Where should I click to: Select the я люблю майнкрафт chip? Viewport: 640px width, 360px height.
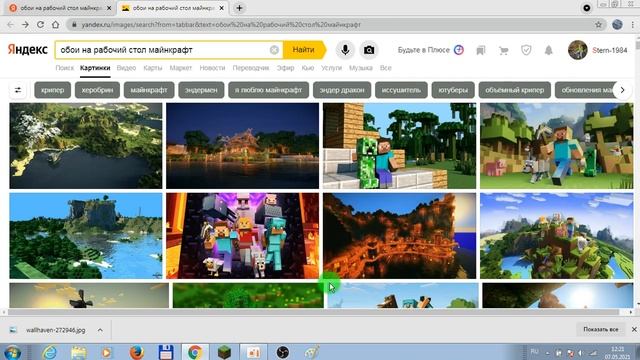pyautogui.click(x=269, y=90)
